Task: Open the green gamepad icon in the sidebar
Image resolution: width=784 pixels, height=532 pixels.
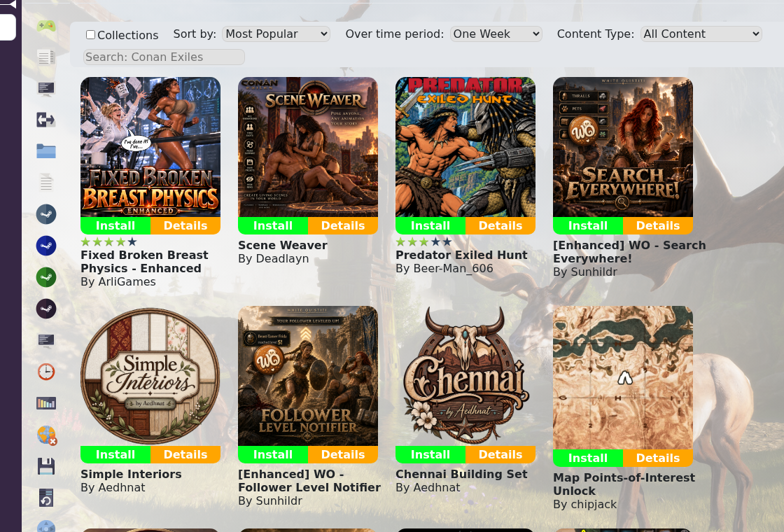Action: pos(46,25)
